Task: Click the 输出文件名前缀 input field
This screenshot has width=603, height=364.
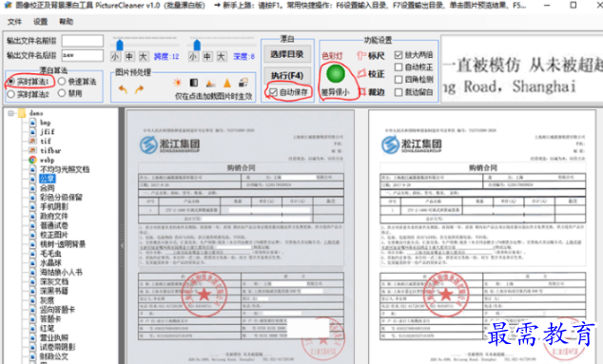Action: click(83, 41)
